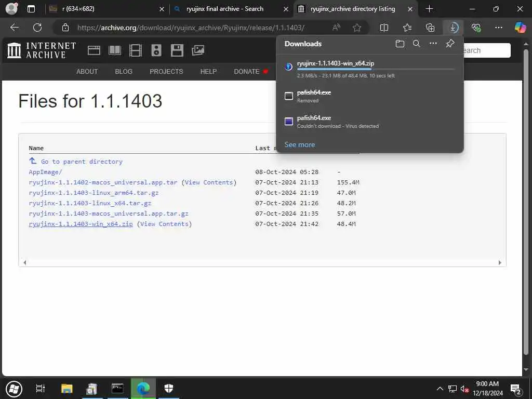Open split screen icon

[384, 28]
